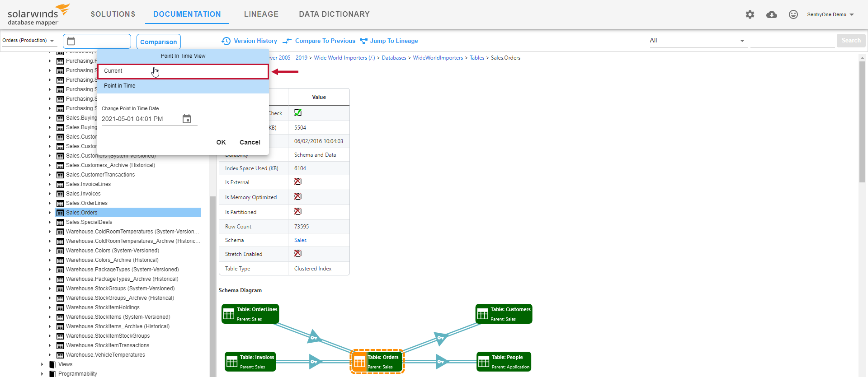Switch to the LINEAGE tab
The image size is (868, 377).
click(261, 14)
